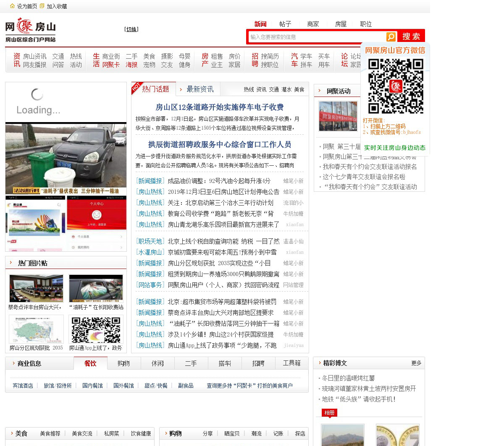Select the 职位 search type option
This screenshot has height=446, width=504.
pyautogui.click(x=366, y=24)
